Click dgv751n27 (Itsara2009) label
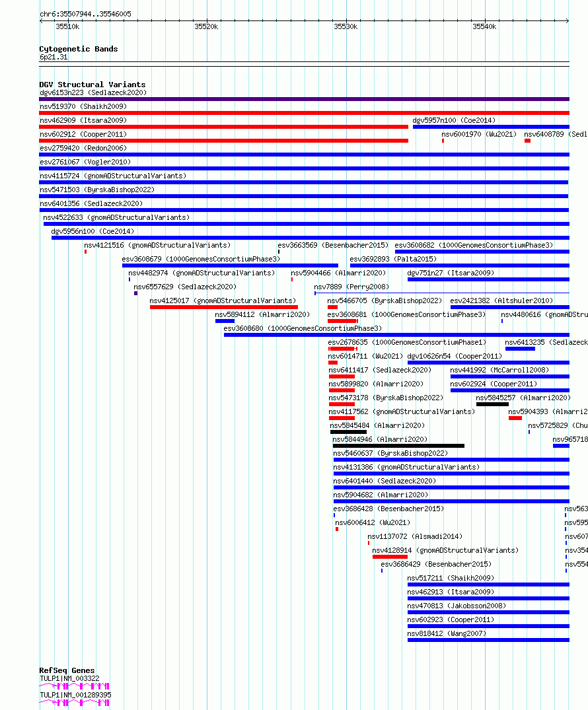This screenshot has width=588, height=710. coord(451,273)
